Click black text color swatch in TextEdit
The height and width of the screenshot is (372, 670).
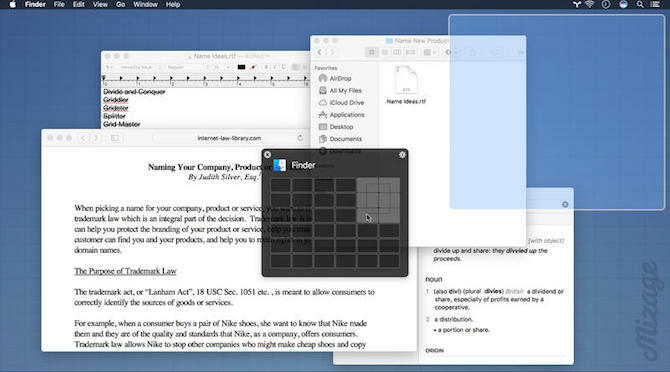tap(241, 67)
